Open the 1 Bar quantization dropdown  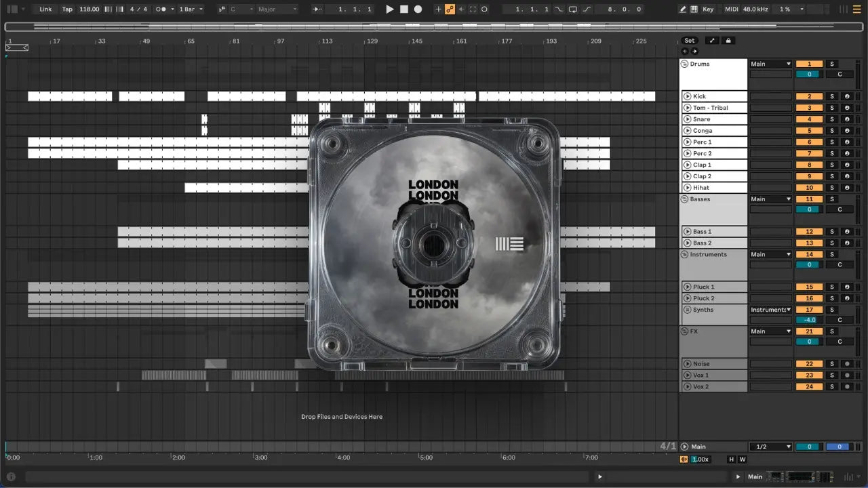pyautogui.click(x=191, y=9)
